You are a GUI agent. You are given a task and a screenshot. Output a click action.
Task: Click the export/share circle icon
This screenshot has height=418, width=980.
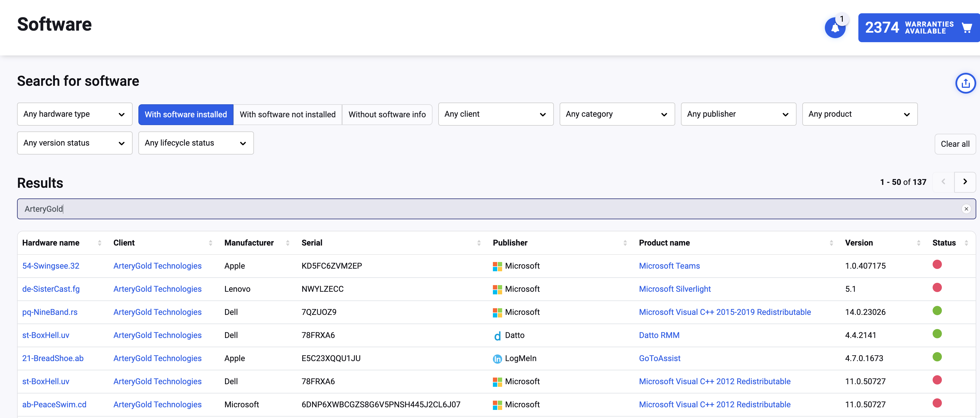[x=965, y=83]
